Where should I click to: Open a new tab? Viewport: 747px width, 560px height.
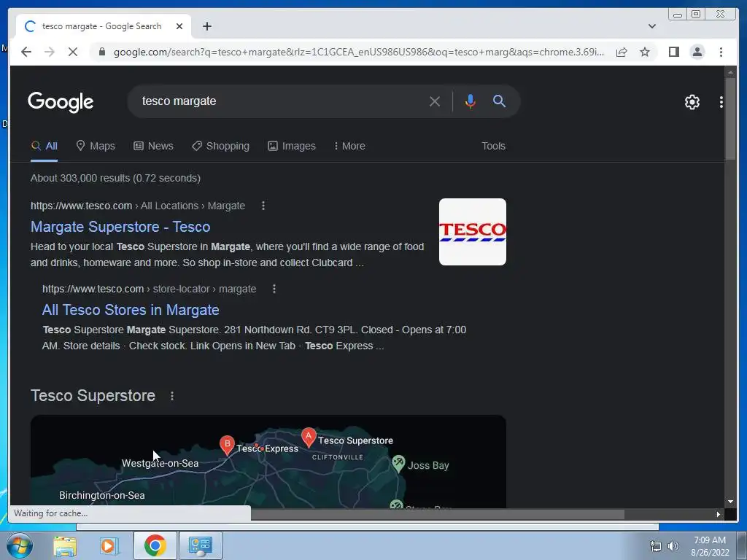[206, 26]
